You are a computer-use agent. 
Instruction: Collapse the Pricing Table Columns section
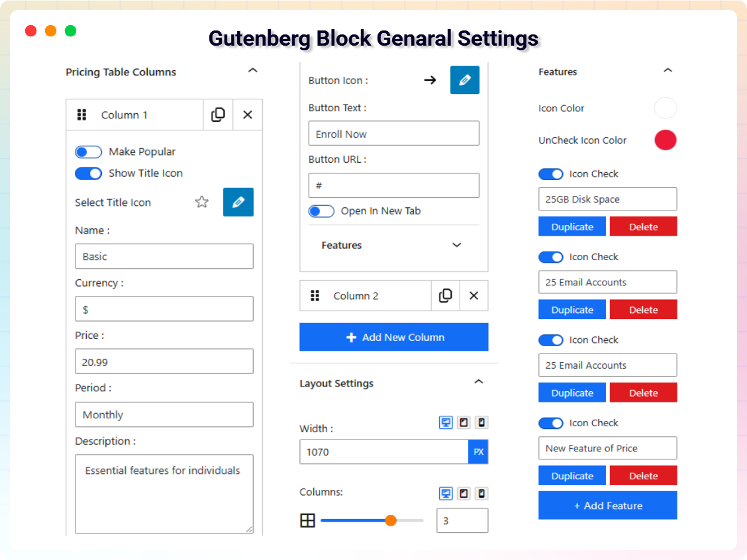tap(252, 70)
